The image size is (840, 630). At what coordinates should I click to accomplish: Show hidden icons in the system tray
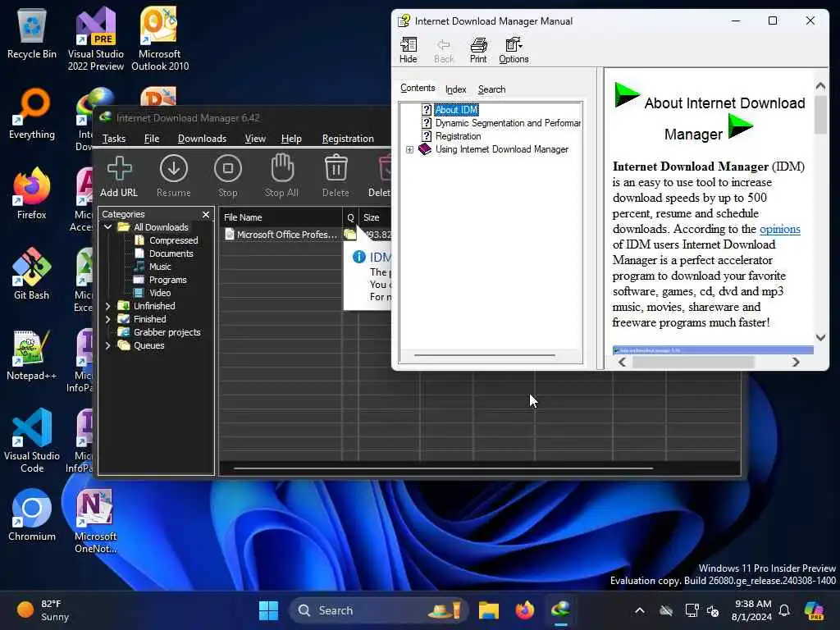[640, 610]
